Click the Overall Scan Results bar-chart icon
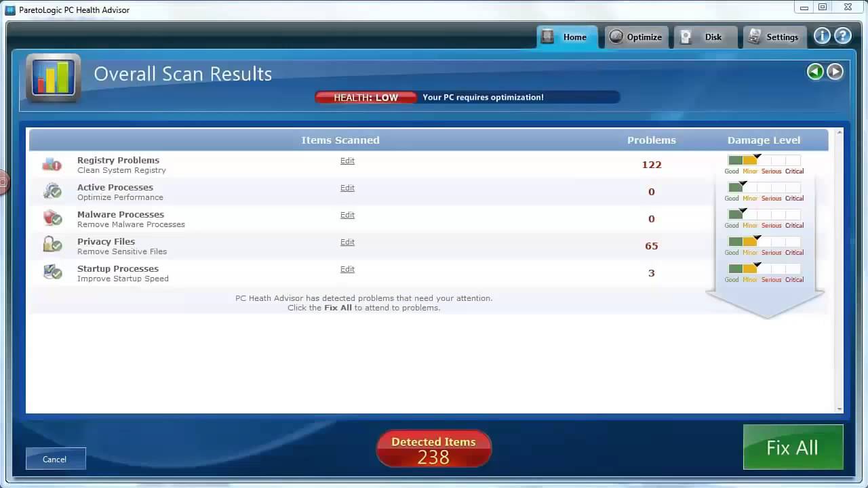 coord(53,77)
